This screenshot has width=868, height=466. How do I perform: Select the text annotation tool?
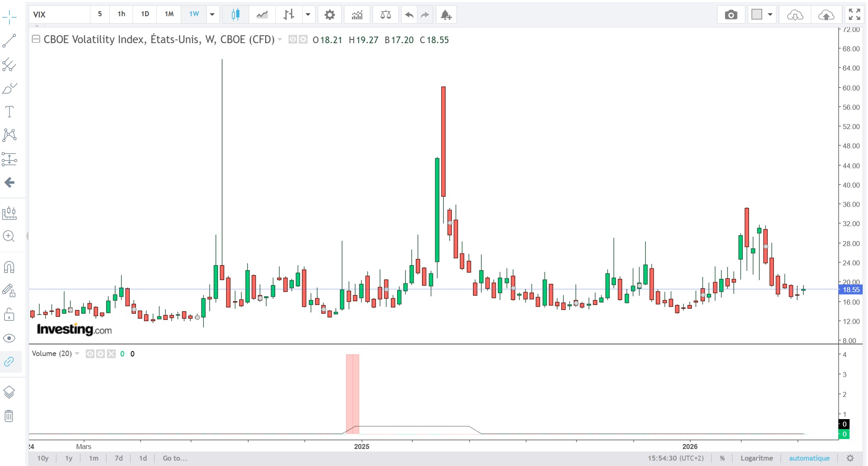(9, 112)
